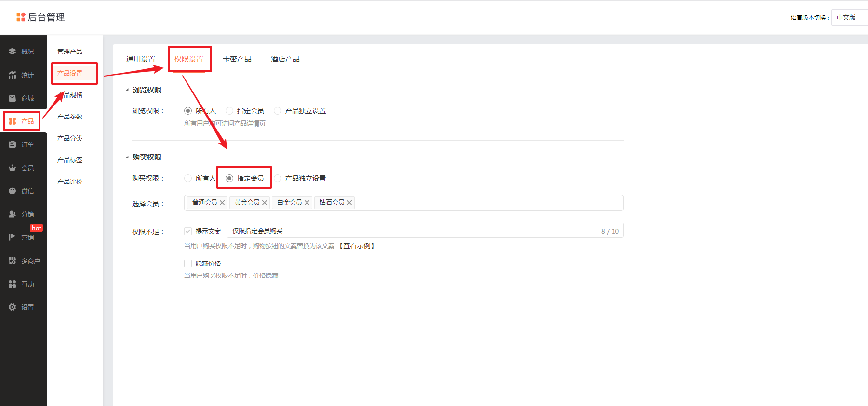Select 产品独立设置 for 浏览权限
The height and width of the screenshot is (406, 868).
coord(278,111)
